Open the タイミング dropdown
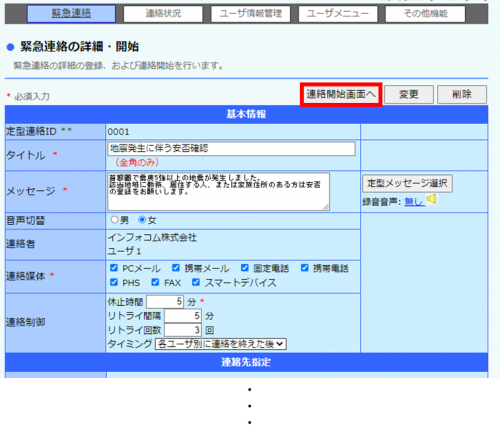Image resolution: width=500 pixels, height=440 pixels. coord(221,344)
